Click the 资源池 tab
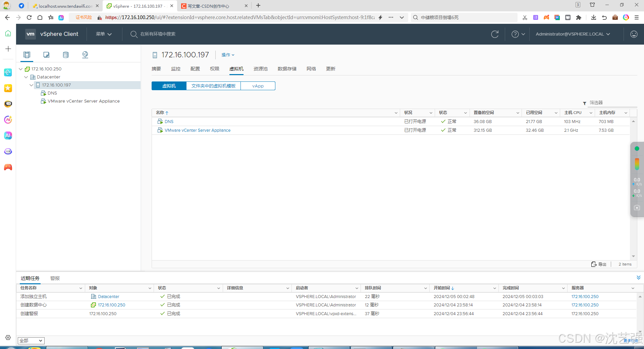644x349 pixels. pos(261,69)
